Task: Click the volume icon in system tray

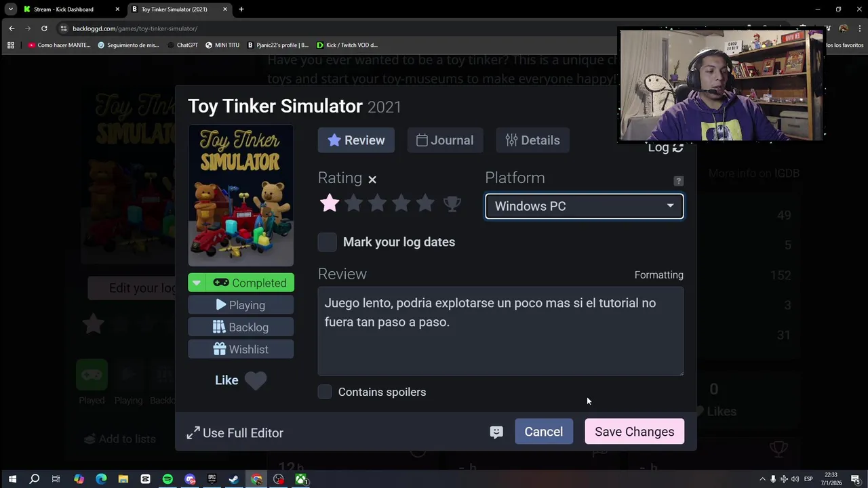Action: pyautogui.click(x=795, y=479)
